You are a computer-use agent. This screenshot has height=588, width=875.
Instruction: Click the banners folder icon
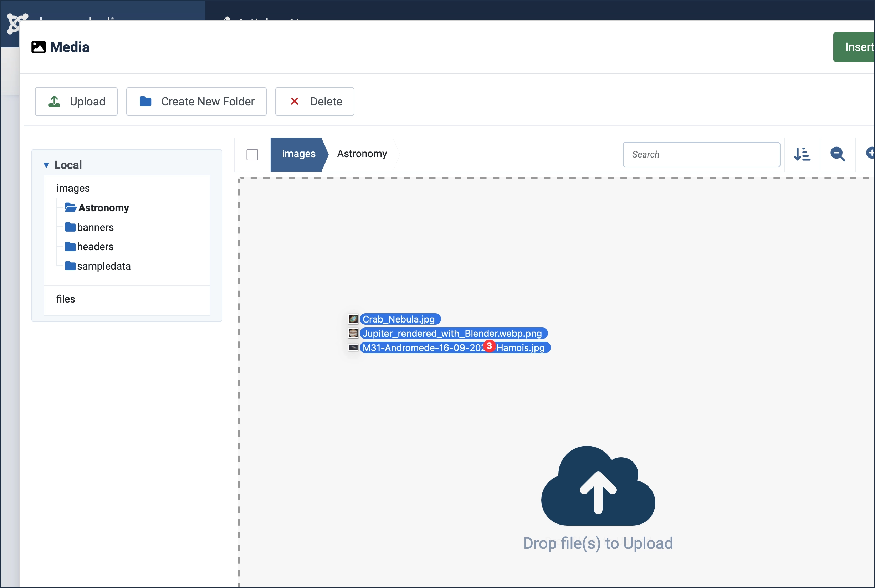(x=70, y=227)
